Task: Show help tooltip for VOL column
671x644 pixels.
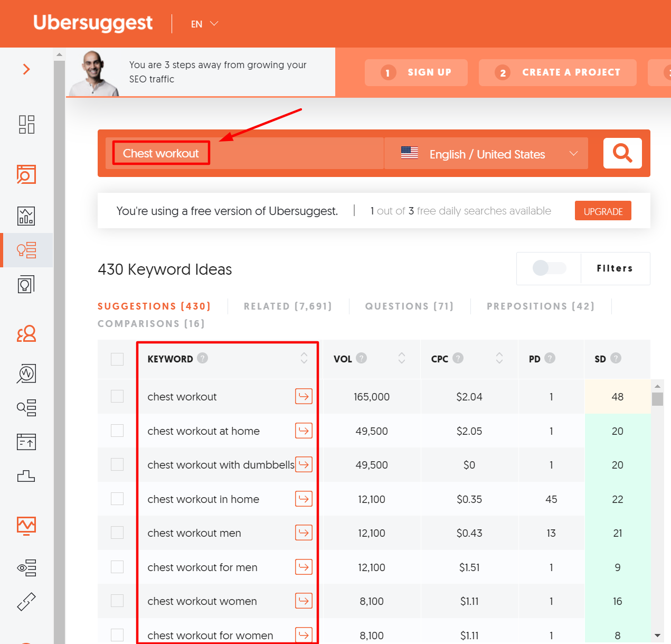Action: 361,358
